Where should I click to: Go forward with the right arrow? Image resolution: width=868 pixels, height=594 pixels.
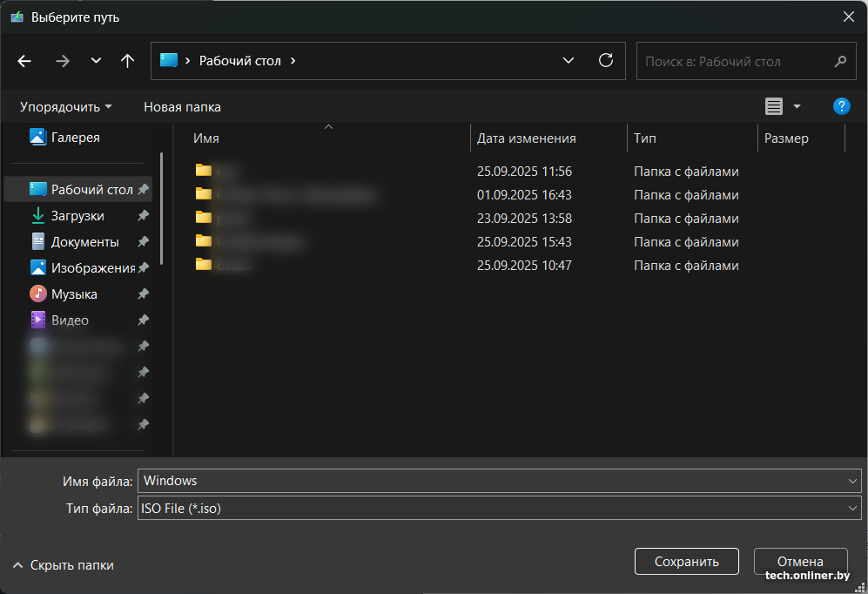pos(63,61)
